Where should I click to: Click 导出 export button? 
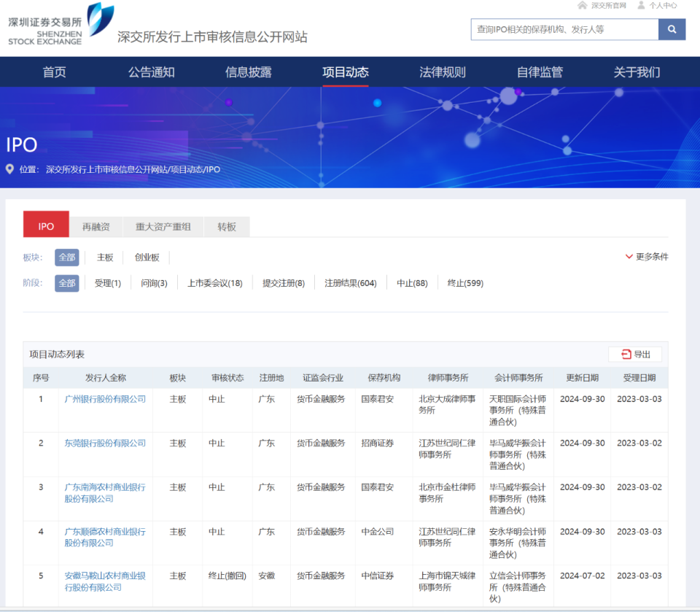click(x=635, y=355)
